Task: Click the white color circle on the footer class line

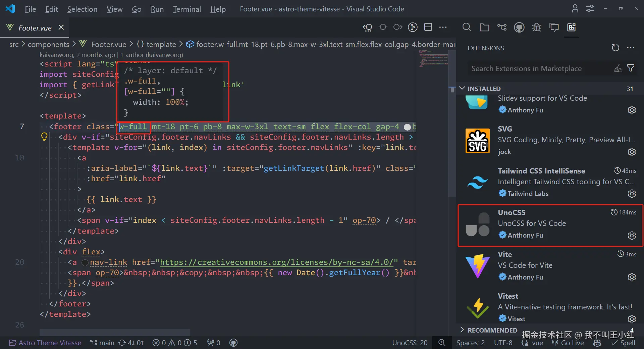Action: pos(407,127)
